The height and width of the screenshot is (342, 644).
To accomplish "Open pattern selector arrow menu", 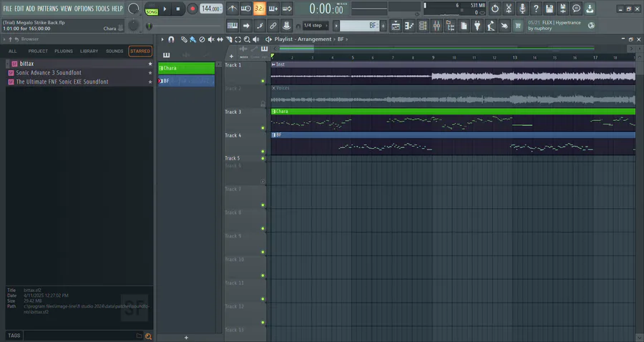I will (x=336, y=26).
